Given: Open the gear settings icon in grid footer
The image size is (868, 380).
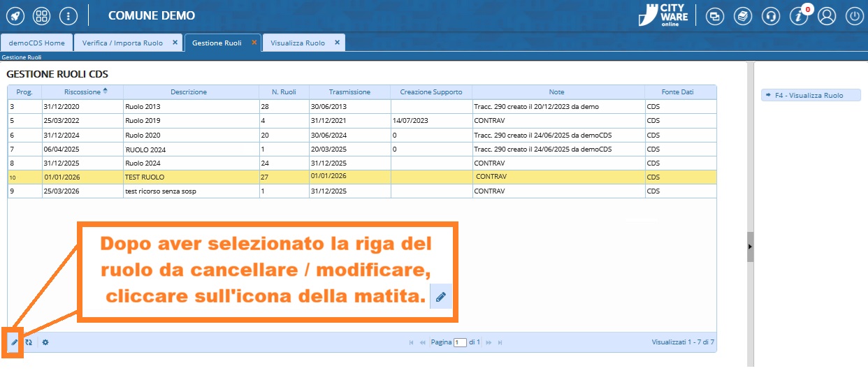Looking at the screenshot, I should (x=45, y=342).
